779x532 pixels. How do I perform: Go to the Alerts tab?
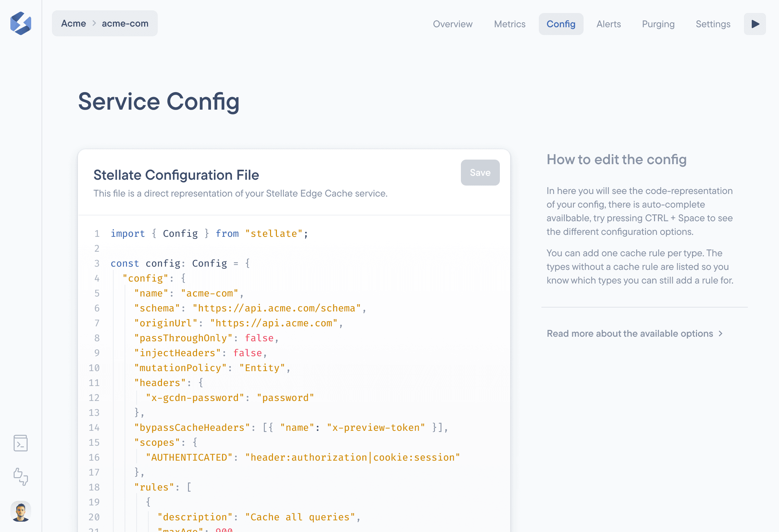click(608, 24)
